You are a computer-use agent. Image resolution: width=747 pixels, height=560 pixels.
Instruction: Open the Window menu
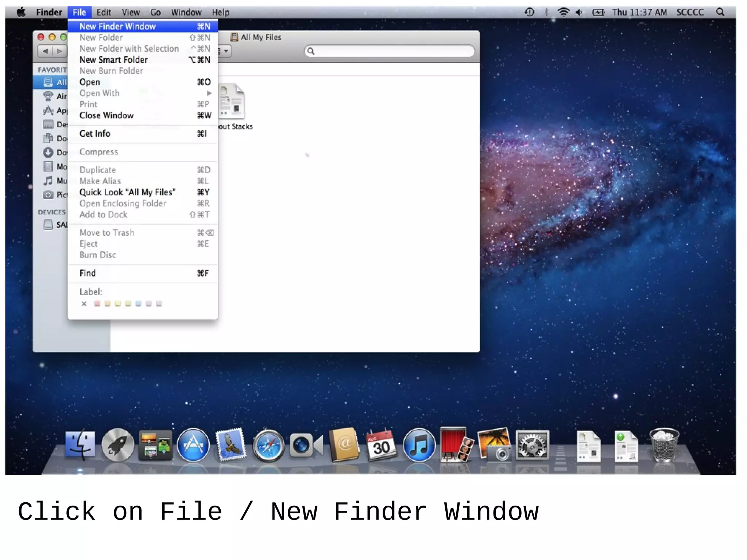186,12
